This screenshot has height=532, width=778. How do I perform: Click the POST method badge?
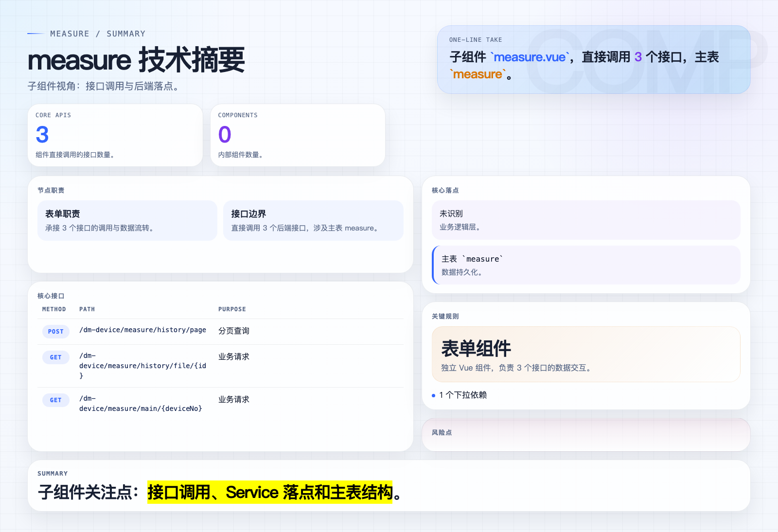click(x=56, y=332)
